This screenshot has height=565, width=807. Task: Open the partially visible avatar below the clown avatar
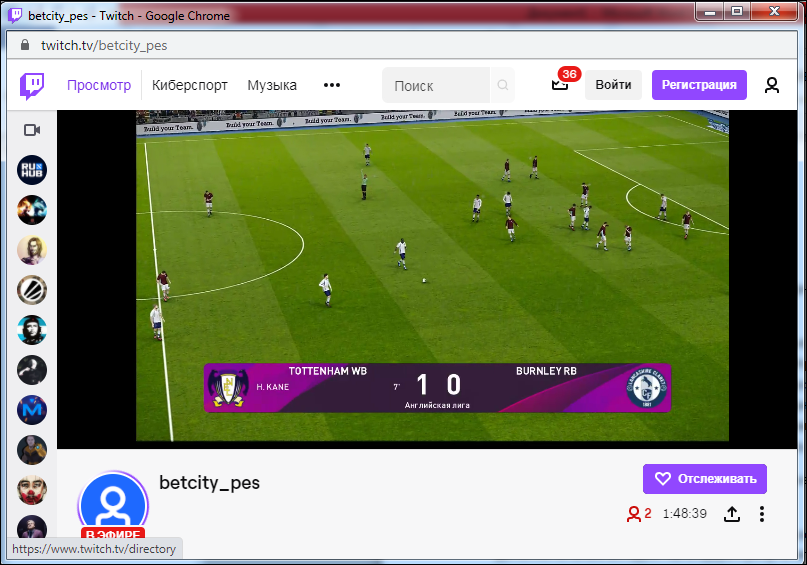click(x=32, y=526)
